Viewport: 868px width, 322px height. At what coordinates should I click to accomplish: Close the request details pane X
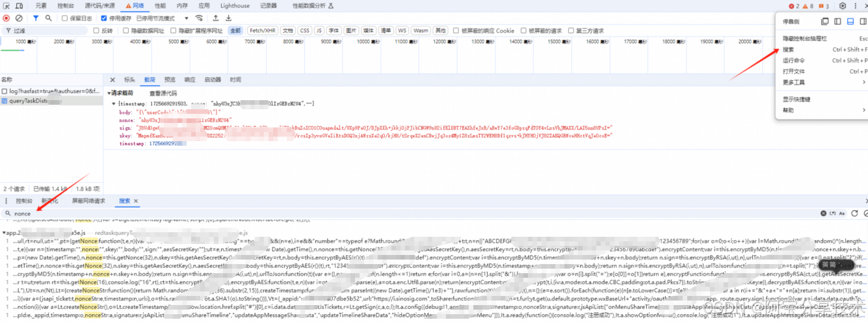112,80
